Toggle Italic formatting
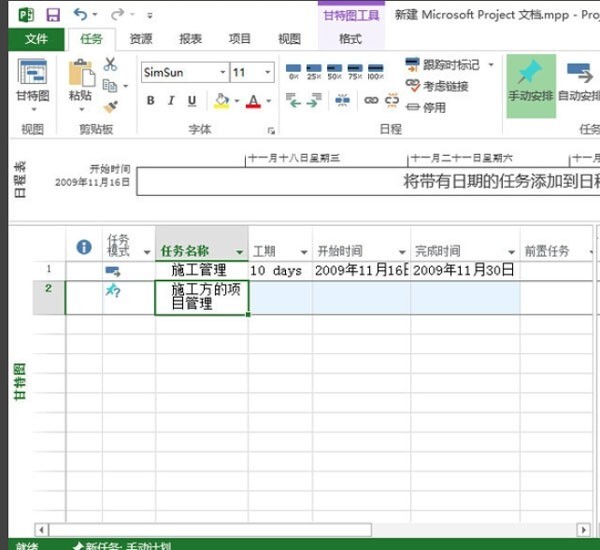 tap(172, 100)
